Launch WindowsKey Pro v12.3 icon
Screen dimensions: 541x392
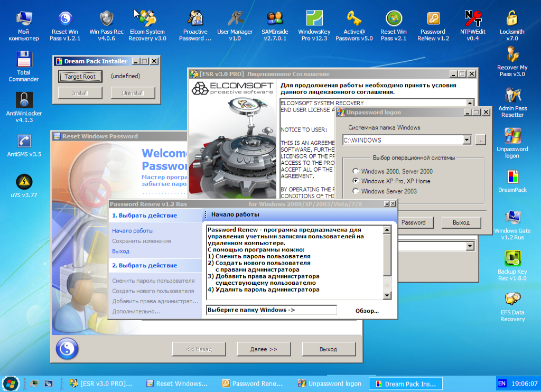click(314, 26)
